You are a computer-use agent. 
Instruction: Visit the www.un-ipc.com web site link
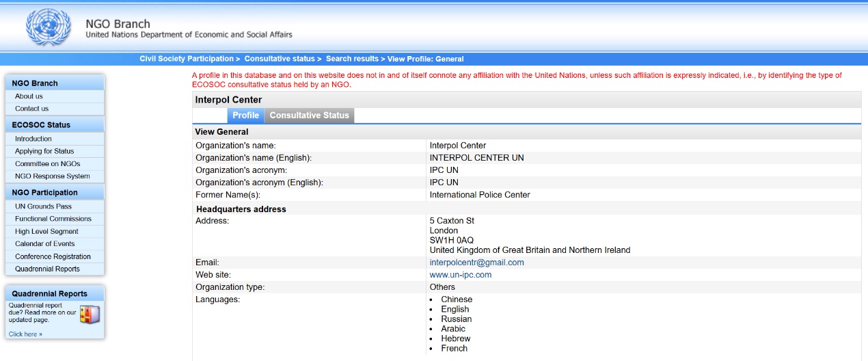coord(460,275)
